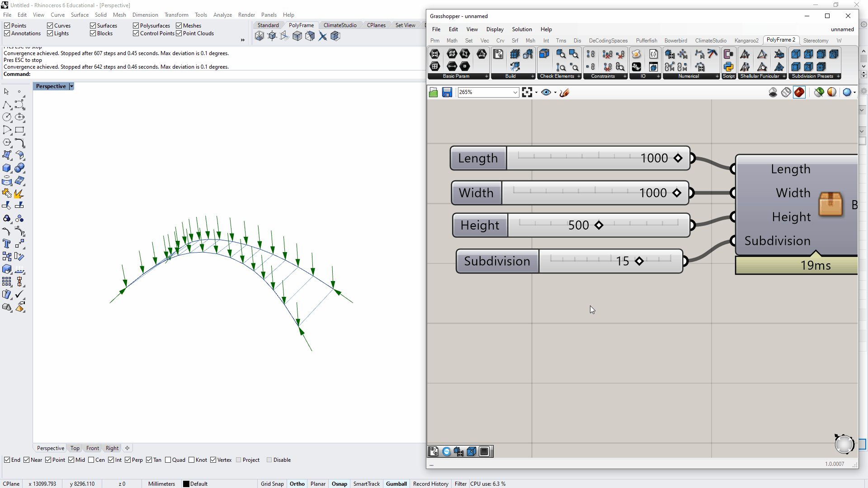
Task: Click the Grasshopper sketch tool icon
Action: click(x=564, y=93)
